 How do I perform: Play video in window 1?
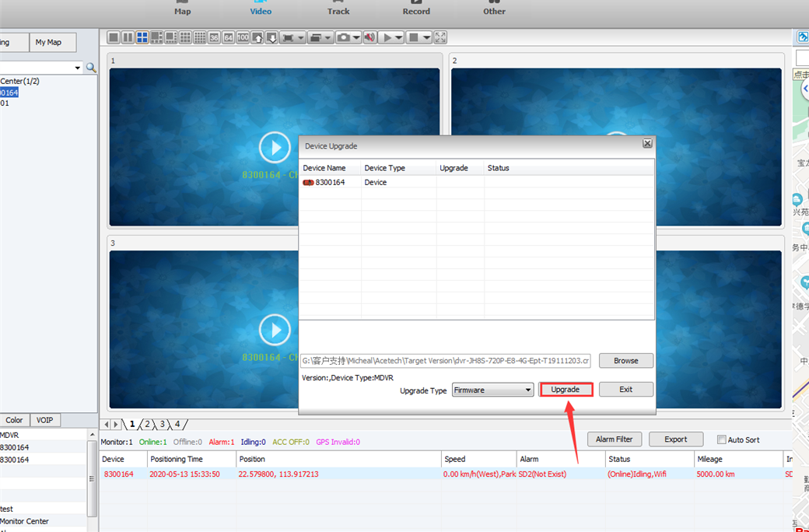click(275, 148)
